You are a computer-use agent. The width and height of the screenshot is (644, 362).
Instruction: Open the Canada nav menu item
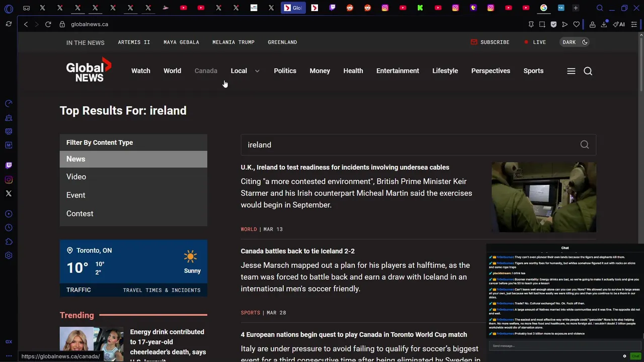[206, 71]
